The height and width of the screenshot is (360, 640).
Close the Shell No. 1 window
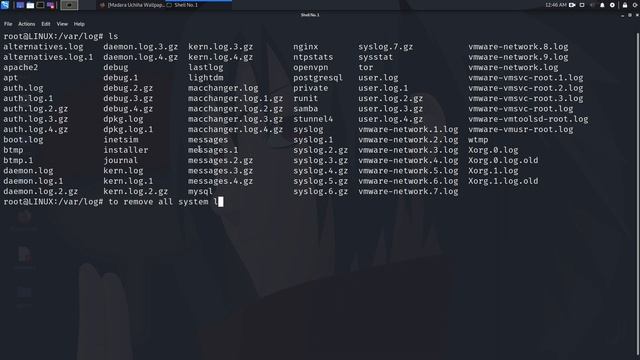637,15
